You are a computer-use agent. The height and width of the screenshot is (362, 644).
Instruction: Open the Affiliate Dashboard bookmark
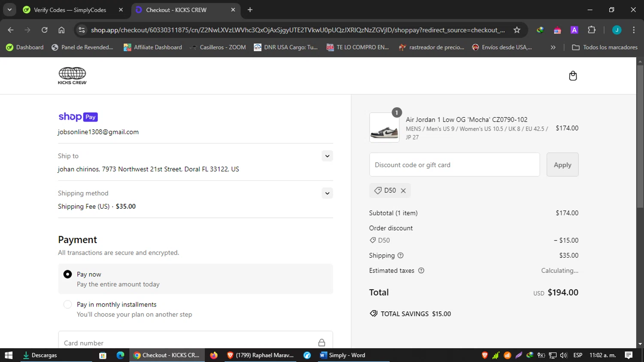point(153,47)
